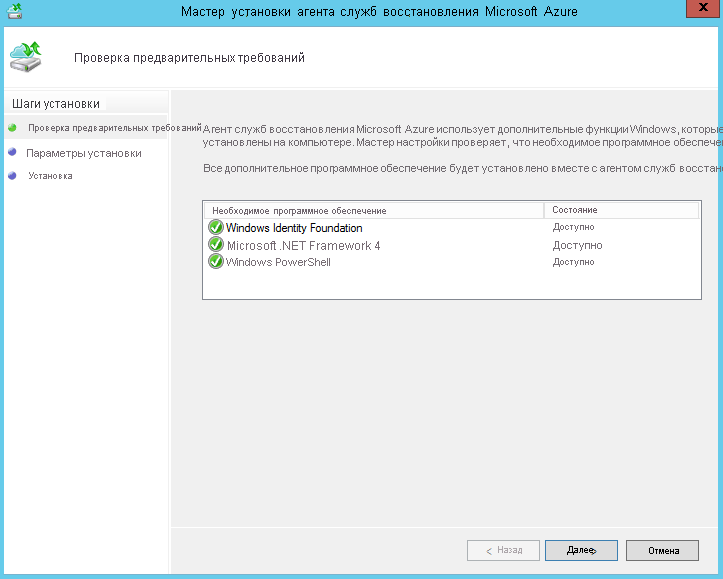Click the cloud backup drive icon in header
Image resolution: width=723 pixels, height=579 pixels.
point(26,57)
